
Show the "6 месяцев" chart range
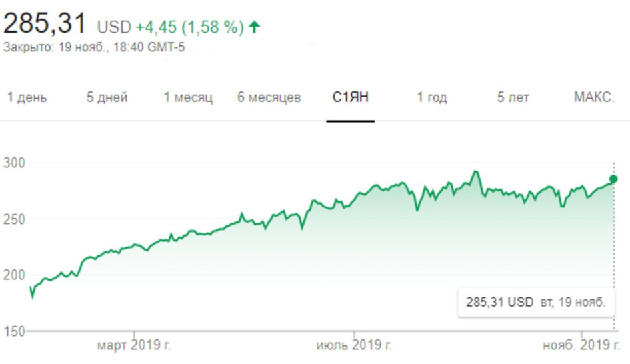pyautogui.click(x=269, y=97)
